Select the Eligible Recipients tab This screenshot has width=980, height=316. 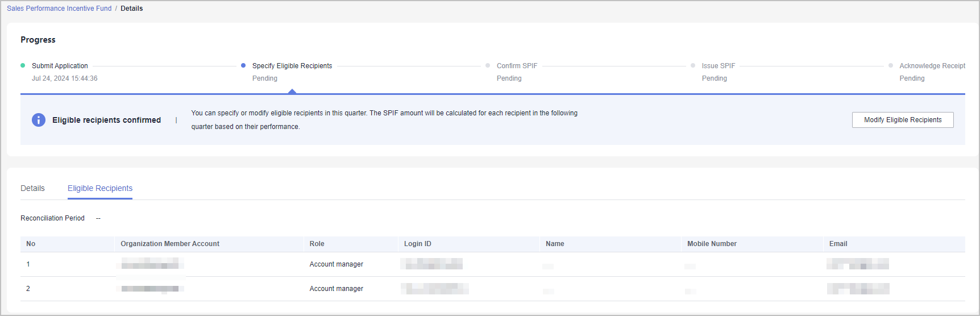click(100, 188)
